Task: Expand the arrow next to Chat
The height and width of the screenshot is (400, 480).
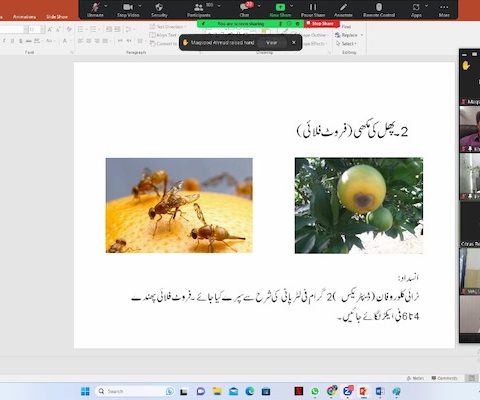Action: [x=259, y=6]
